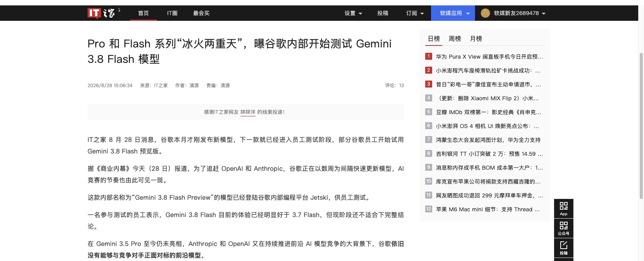Click the source label IT之家
Image resolution: width=644 pixels, height=261 pixels.
(161, 86)
